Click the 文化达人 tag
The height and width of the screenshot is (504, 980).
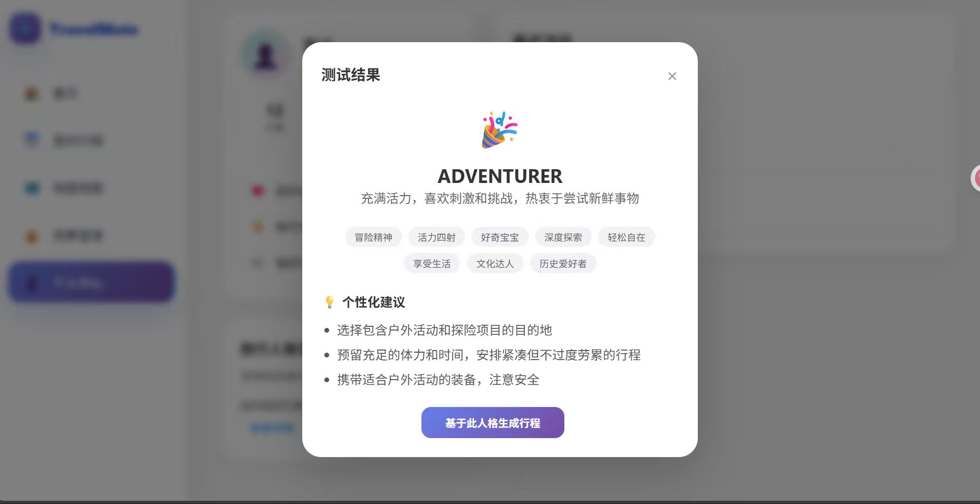[495, 264]
